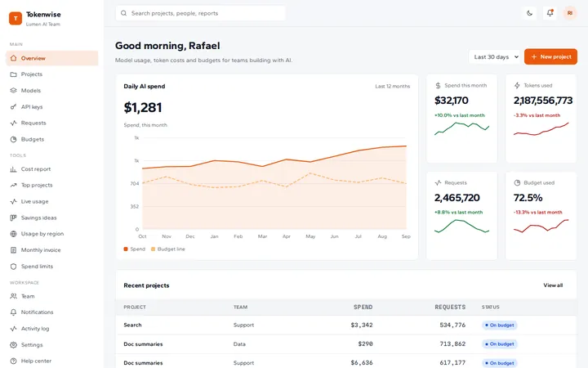The image size is (588, 368).
Task: Click the Overview home icon in sidebar
Action: (14, 58)
